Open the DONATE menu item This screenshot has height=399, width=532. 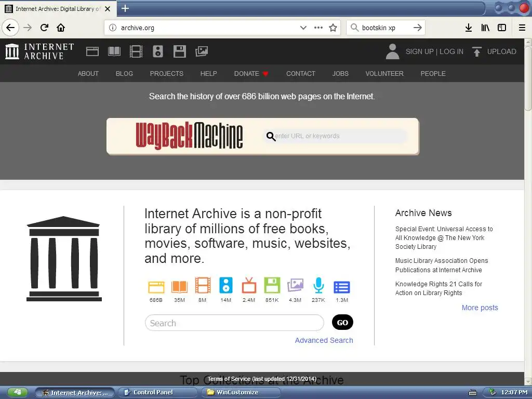coord(251,73)
